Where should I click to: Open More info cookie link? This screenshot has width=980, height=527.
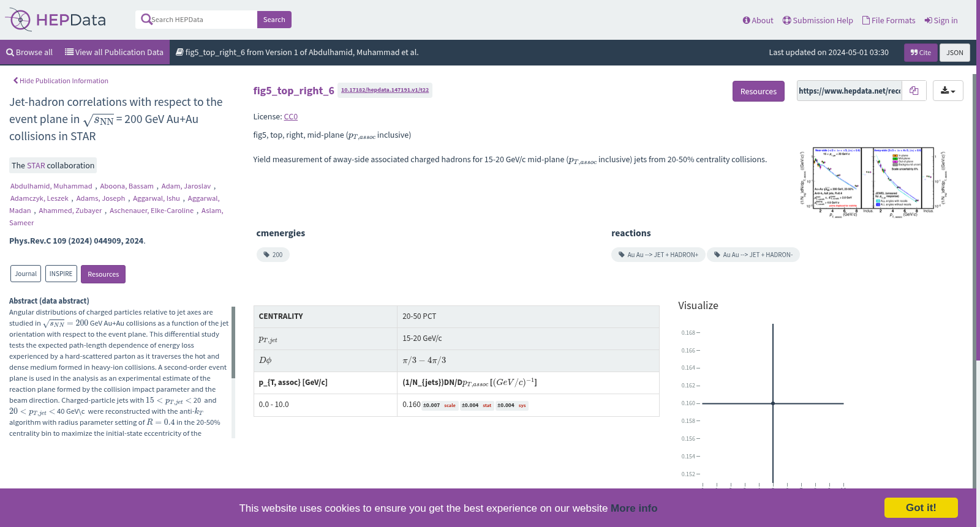click(634, 508)
